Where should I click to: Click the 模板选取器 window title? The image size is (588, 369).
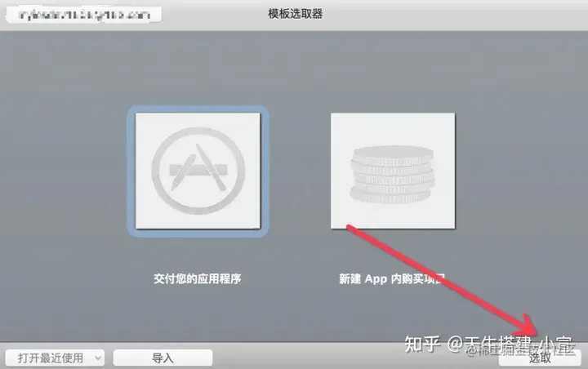[x=295, y=14]
